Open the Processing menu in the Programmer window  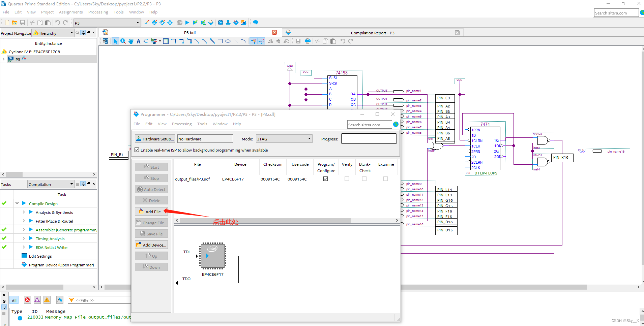(182, 124)
